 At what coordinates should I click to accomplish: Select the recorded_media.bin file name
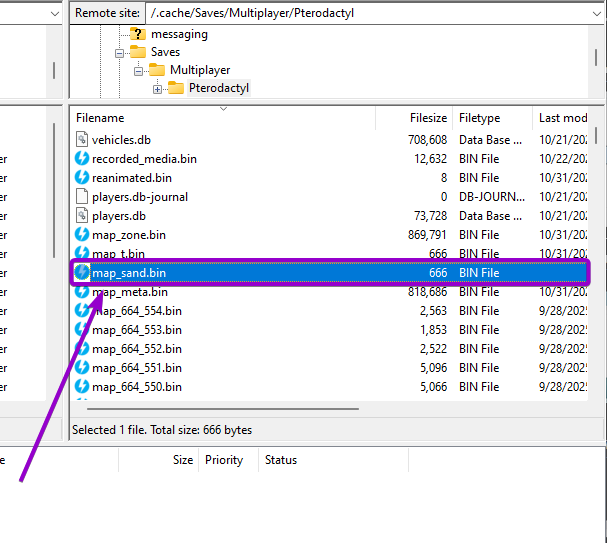click(x=144, y=159)
